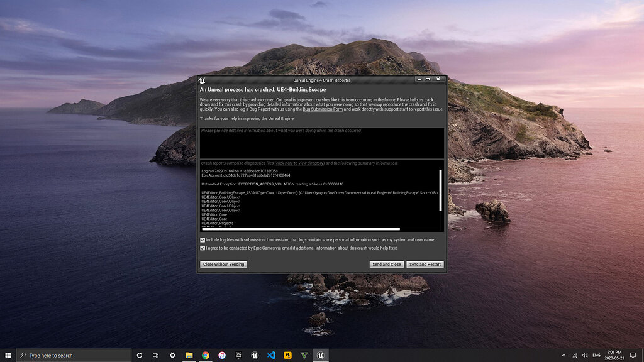Screen dimensions: 644x362
Task: Open the notification center icon
Action: click(x=633, y=355)
